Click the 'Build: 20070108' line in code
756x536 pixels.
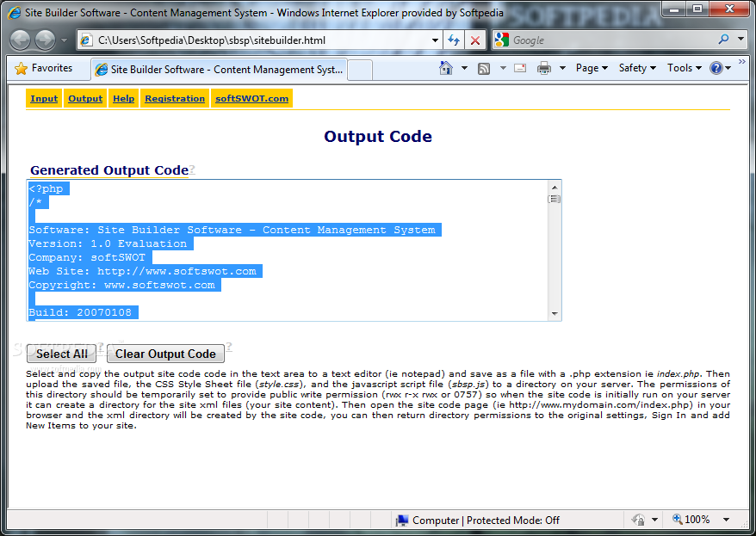point(80,312)
